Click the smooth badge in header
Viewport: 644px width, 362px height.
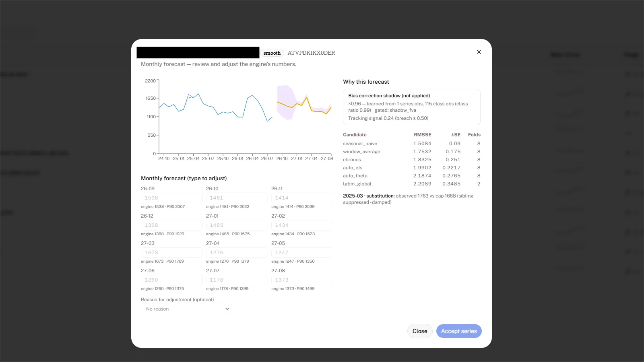point(272,53)
